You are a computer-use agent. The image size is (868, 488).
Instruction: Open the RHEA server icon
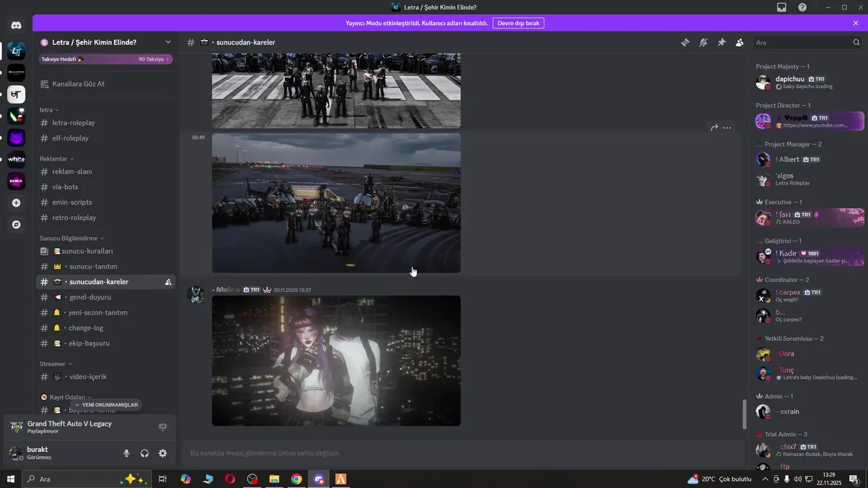pyautogui.click(x=16, y=182)
